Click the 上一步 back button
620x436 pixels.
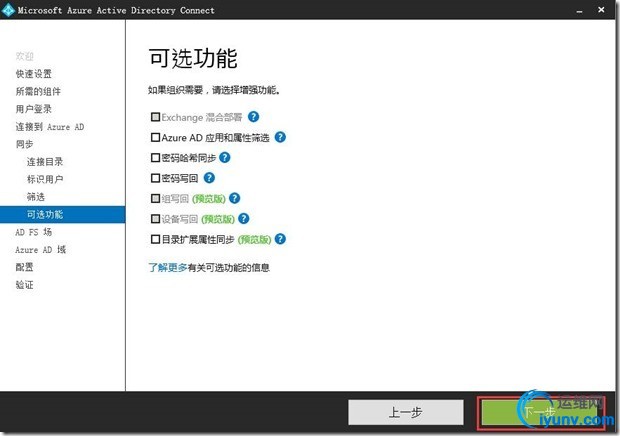pos(406,413)
